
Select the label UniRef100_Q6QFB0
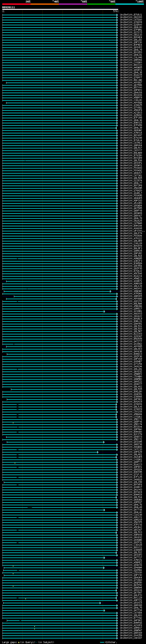131,583
